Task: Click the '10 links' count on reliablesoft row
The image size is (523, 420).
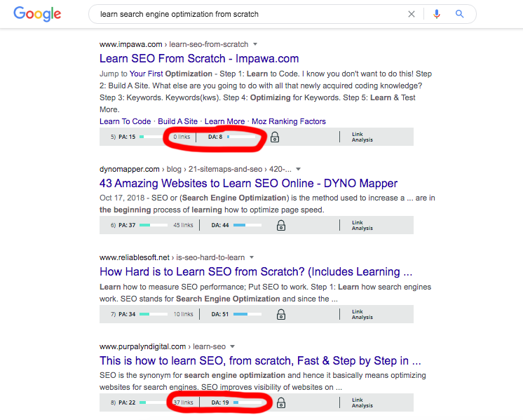Action: pyautogui.click(x=183, y=314)
